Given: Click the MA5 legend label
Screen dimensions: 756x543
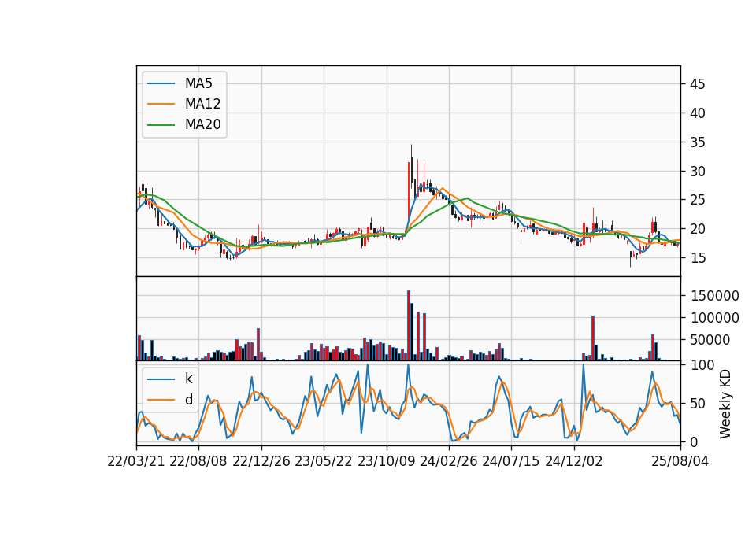Looking at the screenshot, I should coord(198,83).
